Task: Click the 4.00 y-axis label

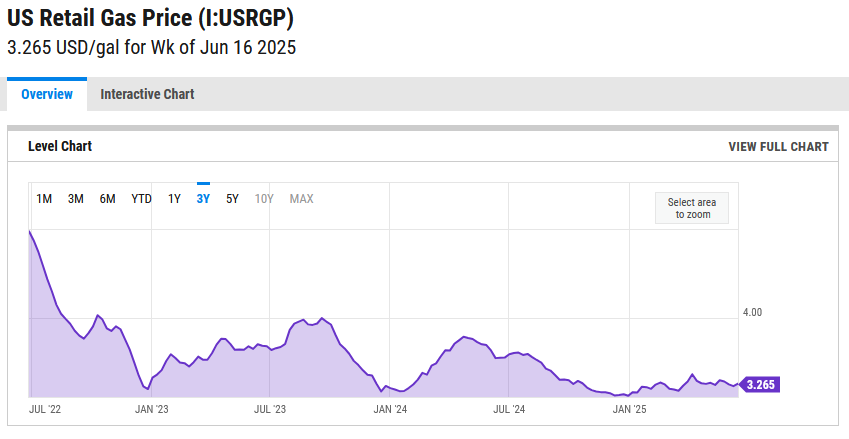Action: [x=752, y=312]
